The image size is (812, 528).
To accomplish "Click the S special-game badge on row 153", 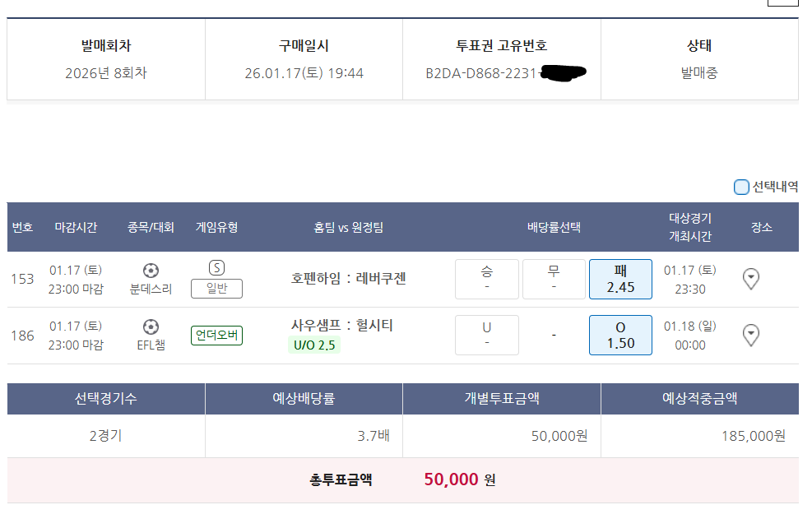I will tap(216, 269).
